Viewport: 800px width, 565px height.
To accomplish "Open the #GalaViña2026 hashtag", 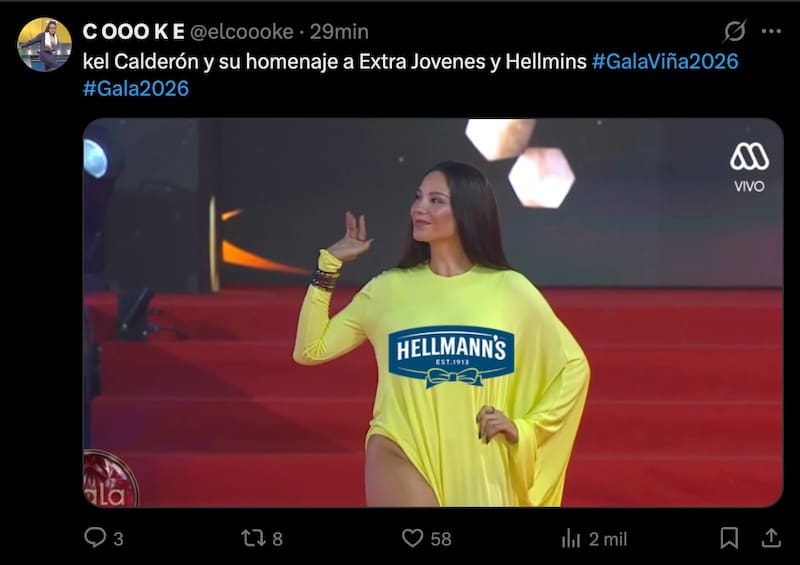I will tap(665, 62).
